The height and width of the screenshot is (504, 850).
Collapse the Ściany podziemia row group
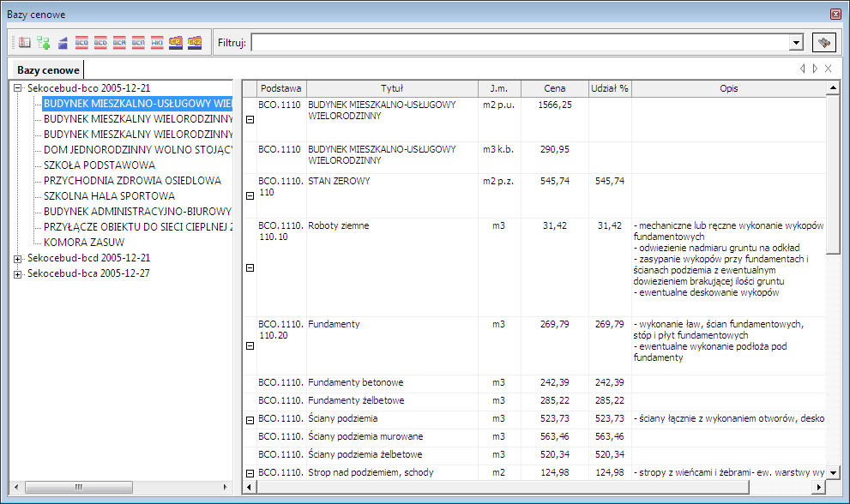[250, 420]
